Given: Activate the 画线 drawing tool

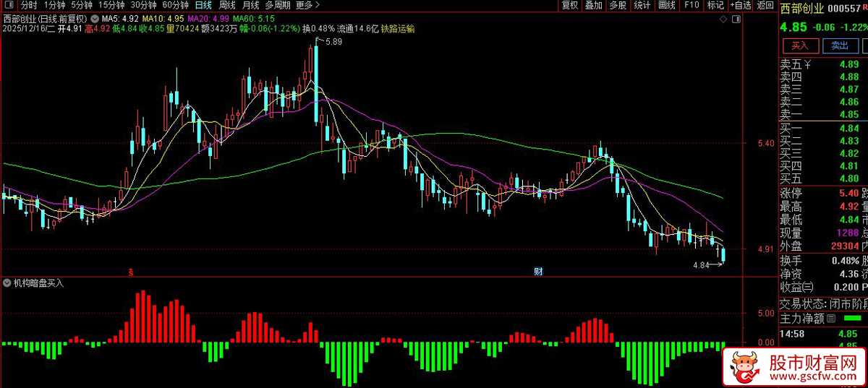Looking at the screenshot, I should 666,5.
